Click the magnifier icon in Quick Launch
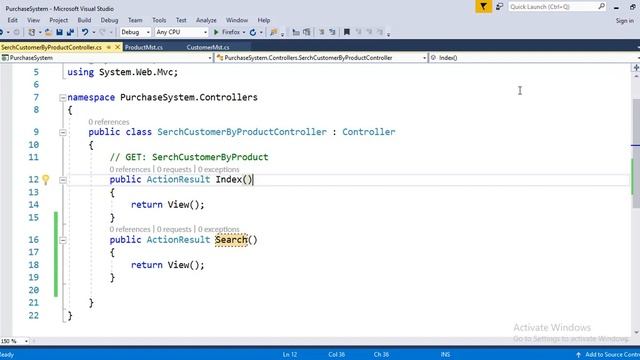 coord(601,7)
